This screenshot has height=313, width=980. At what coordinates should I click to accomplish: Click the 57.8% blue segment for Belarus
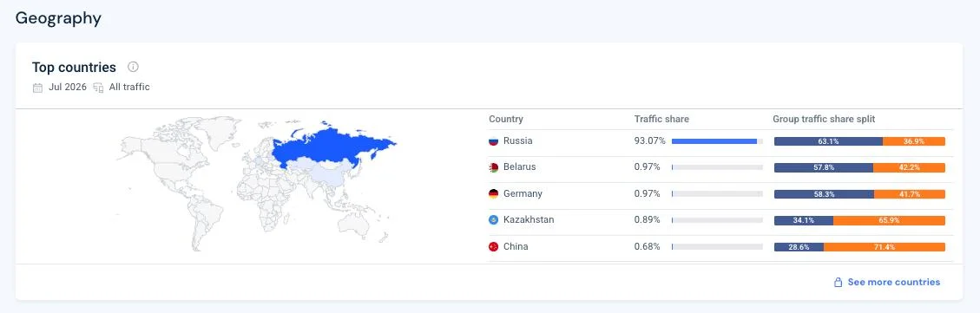[x=824, y=167]
